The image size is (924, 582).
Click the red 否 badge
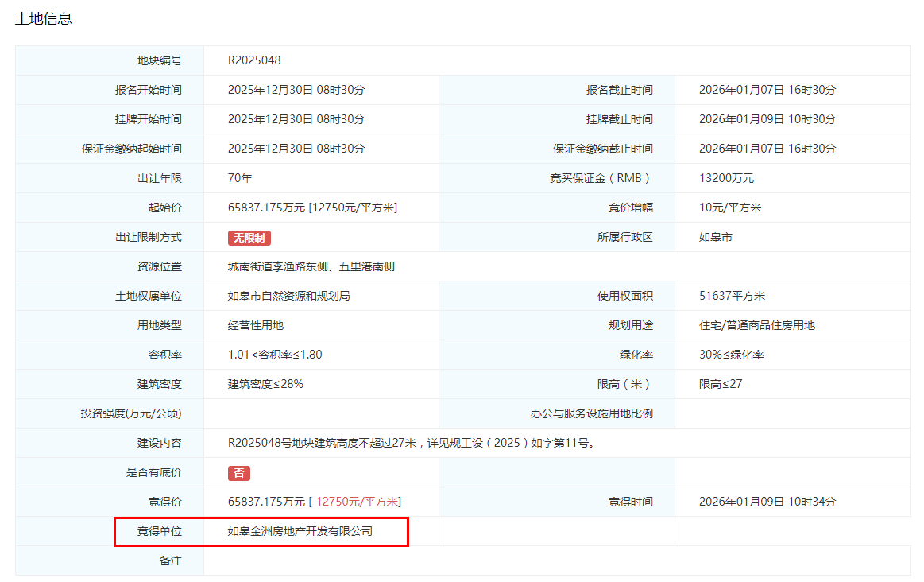pos(238,473)
